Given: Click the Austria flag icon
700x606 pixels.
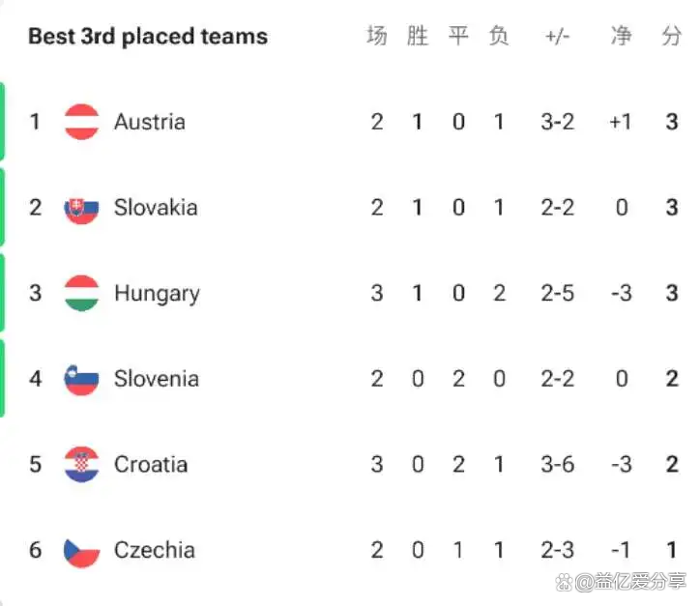Looking at the screenshot, I should point(81,122).
